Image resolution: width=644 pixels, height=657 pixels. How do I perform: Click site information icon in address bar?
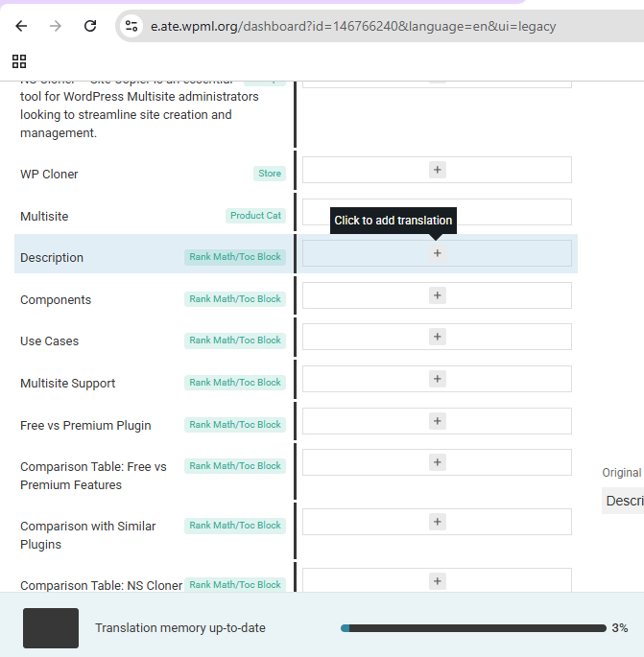click(x=132, y=26)
